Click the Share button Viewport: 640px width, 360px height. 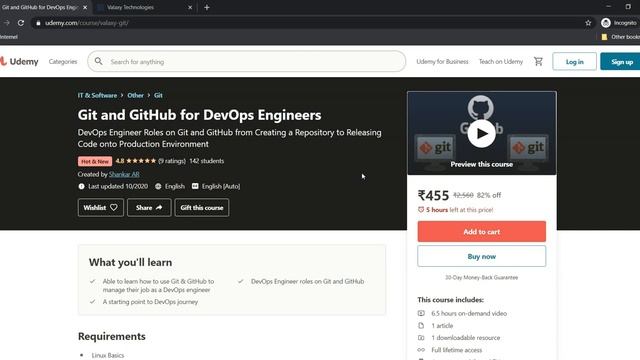point(149,207)
